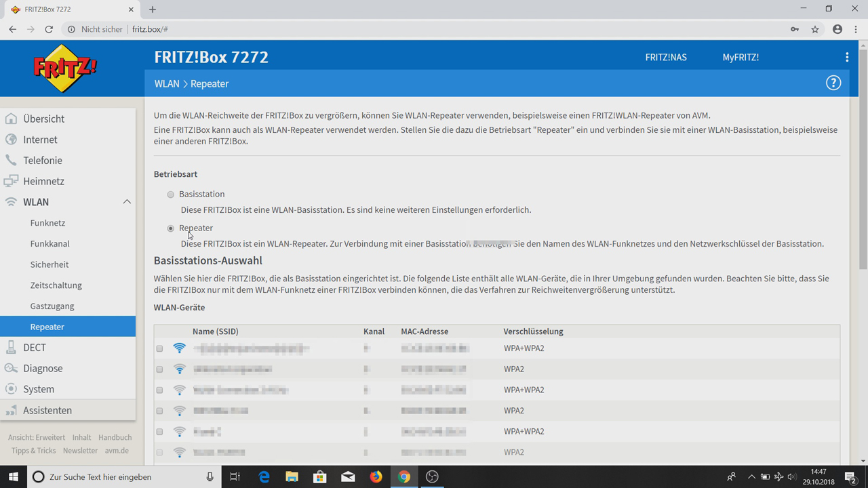Screen dimensions: 868x488
Task: Select the Basisstation operating mode
Action: pos(170,194)
